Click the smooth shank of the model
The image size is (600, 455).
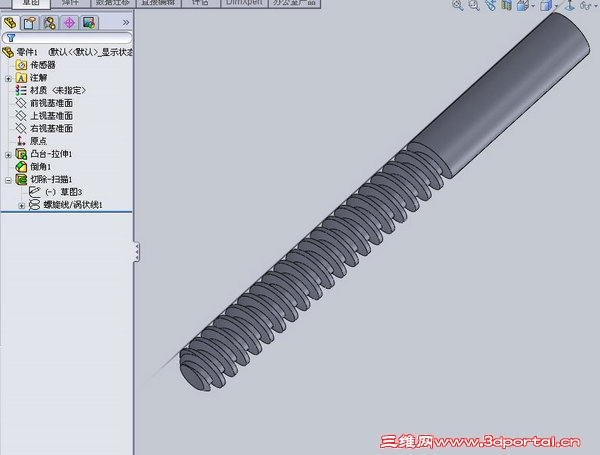pyautogui.click(x=497, y=96)
